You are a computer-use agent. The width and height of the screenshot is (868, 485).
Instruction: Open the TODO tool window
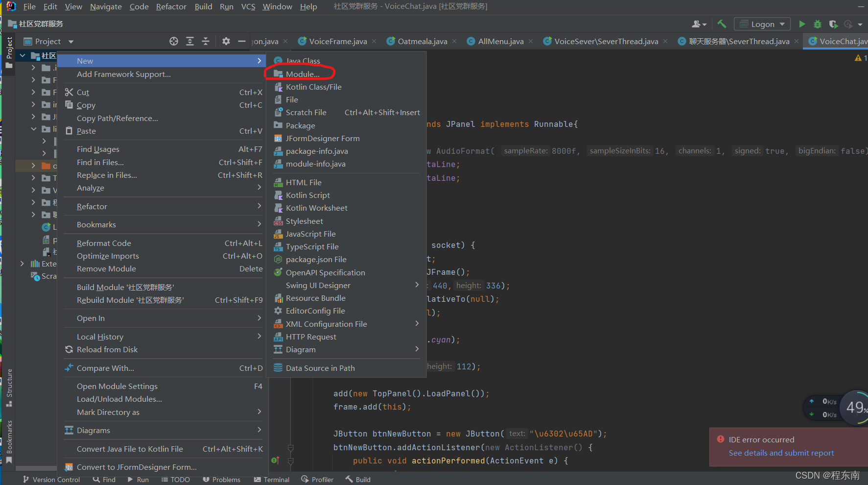[x=175, y=480]
